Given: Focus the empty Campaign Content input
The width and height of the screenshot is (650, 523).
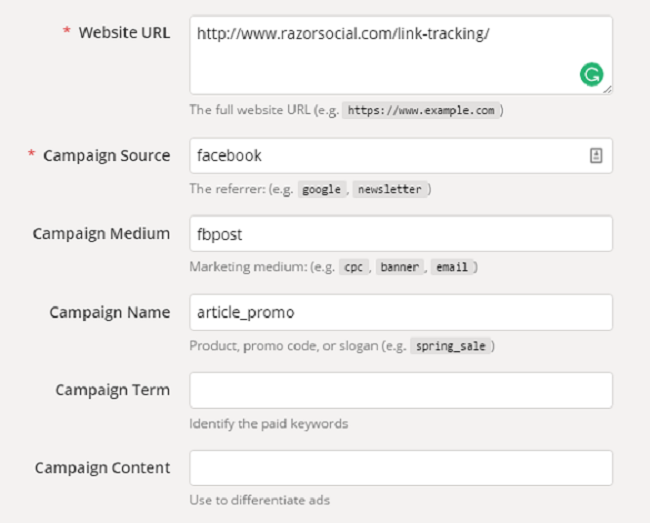Looking at the screenshot, I should point(400,468).
